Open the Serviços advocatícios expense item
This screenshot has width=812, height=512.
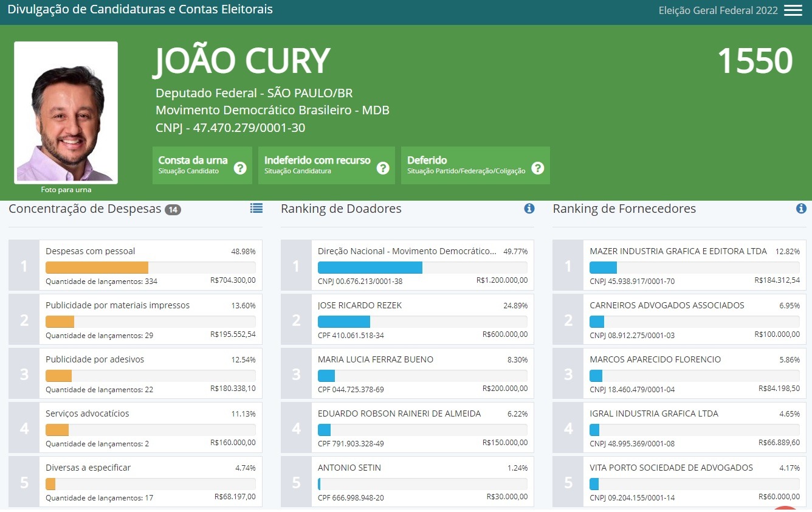pos(150,427)
